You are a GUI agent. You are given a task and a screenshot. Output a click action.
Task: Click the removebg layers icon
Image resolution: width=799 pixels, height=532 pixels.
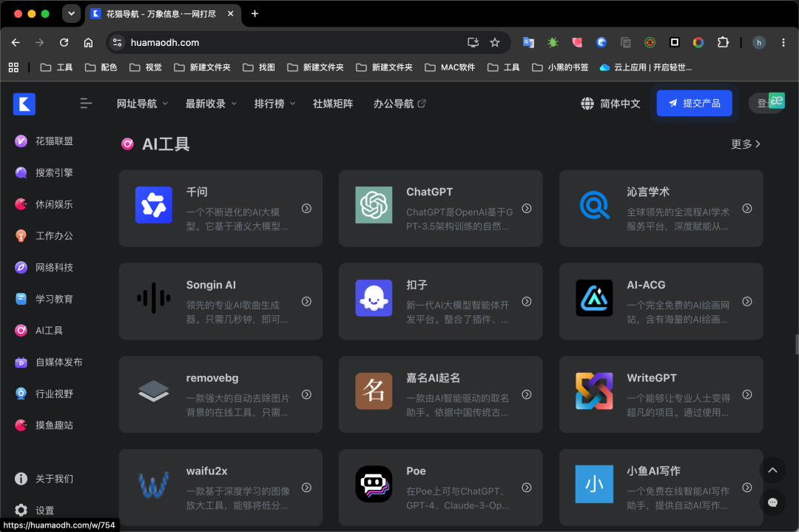pyautogui.click(x=153, y=391)
